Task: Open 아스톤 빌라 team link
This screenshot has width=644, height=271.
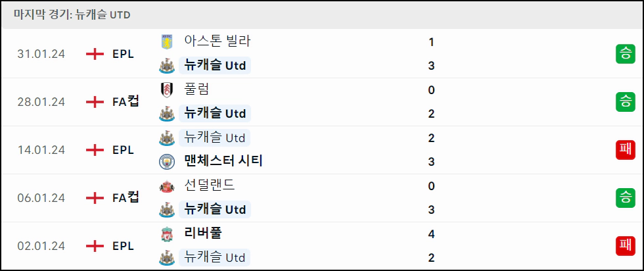Action: (x=218, y=41)
